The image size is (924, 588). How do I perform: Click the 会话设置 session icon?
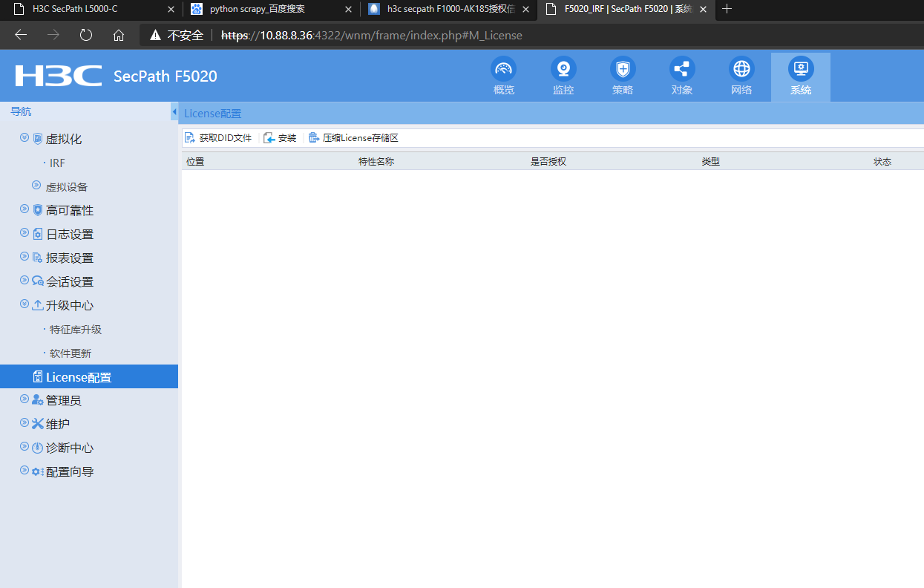[x=38, y=281]
